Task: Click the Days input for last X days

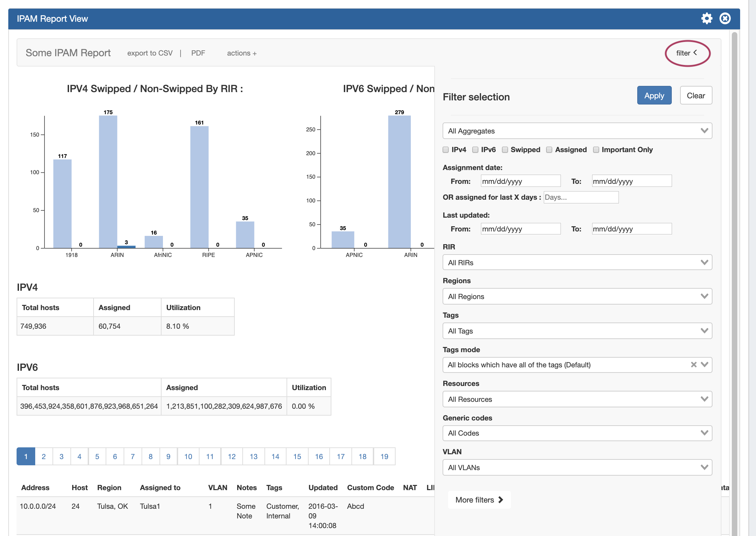Action: point(581,197)
